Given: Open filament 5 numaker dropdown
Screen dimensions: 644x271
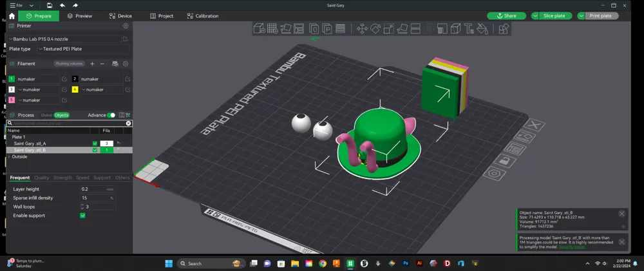Looking at the screenshot, I should 38,100.
